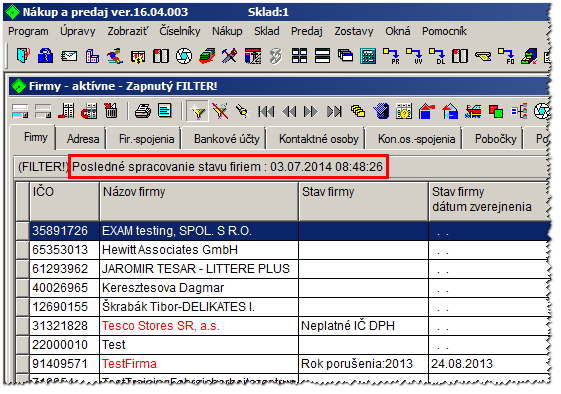
Task: Click the exit door icon in main toolbar
Action: tap(23, 56)
